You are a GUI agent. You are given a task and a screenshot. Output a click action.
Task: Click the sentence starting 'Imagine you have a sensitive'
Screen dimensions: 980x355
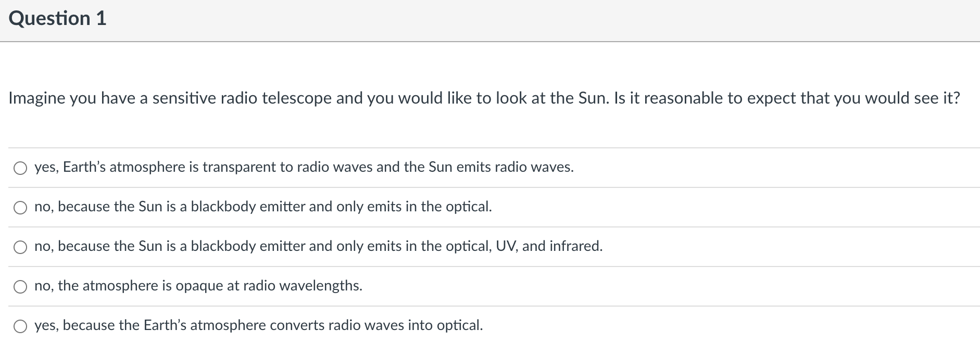pos(292,98)
